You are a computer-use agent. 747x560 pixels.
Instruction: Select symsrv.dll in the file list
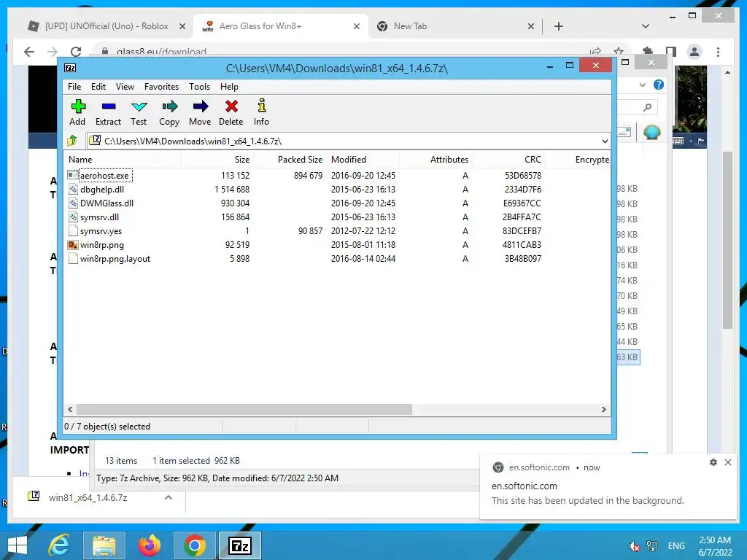tap(99, 217)
